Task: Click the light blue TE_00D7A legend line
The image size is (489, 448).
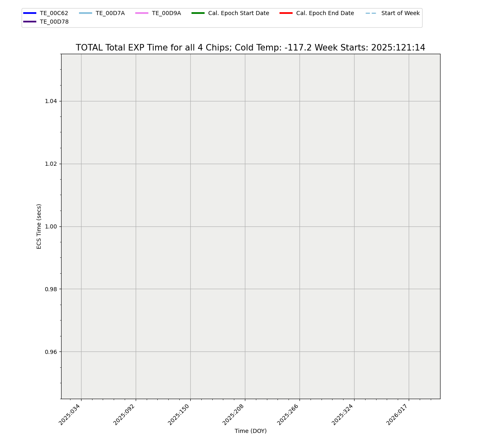Action: 86,13
